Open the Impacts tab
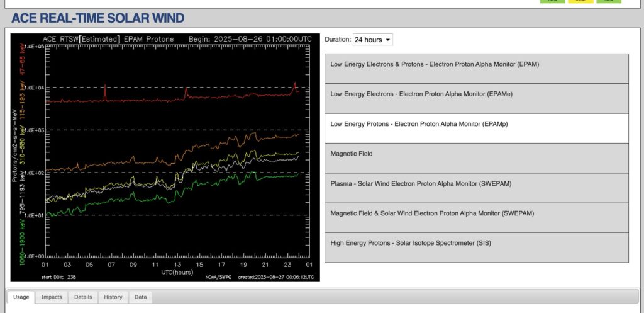This screenshot has width=644, height=313. click(x=52, y=297)
